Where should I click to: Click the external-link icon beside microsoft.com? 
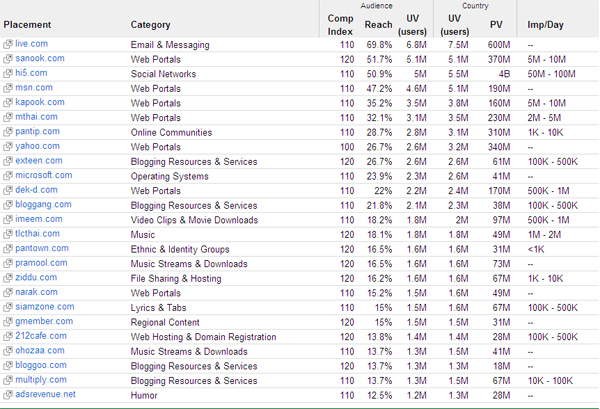(x=8, y=176)
